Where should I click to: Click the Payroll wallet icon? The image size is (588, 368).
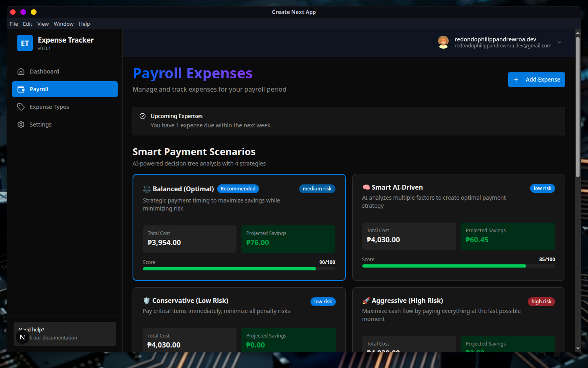tap(21, 89)
